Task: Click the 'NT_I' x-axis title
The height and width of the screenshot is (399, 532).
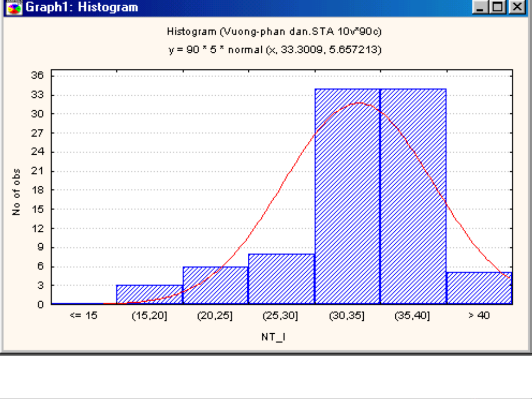Action: 273,337
